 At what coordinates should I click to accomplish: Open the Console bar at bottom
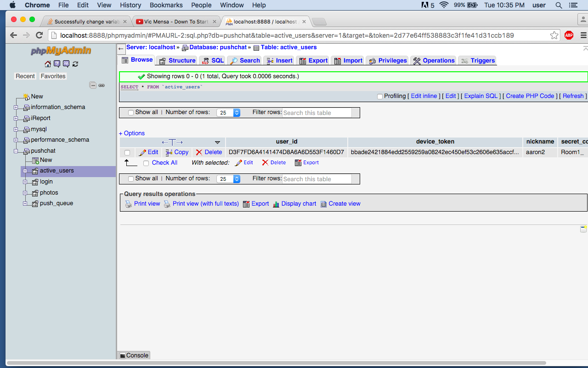pyautogui.click(x=134, y=356)
